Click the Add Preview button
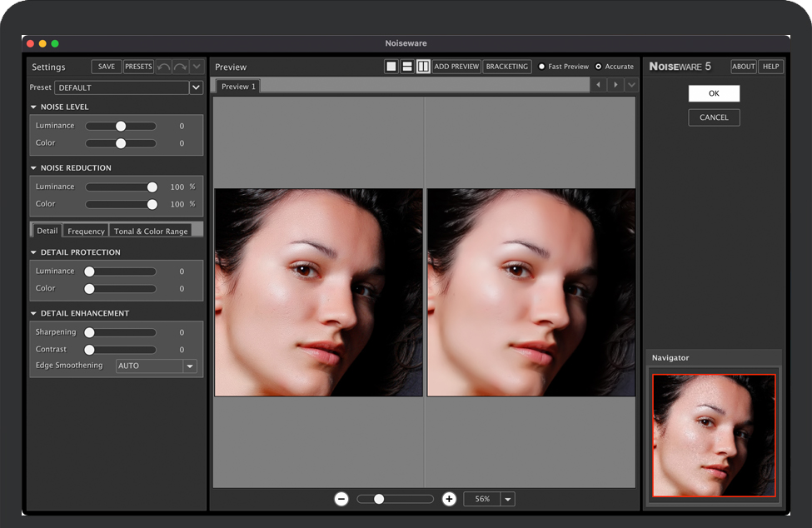The height and width of the screenshot is (528, 812). point(456,67)
